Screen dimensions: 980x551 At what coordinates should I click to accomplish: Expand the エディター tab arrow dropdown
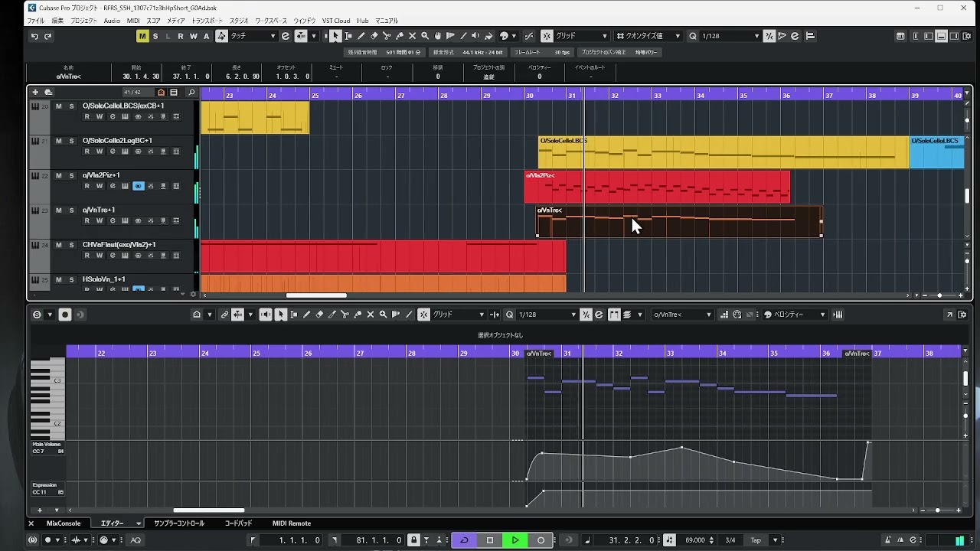139,523
